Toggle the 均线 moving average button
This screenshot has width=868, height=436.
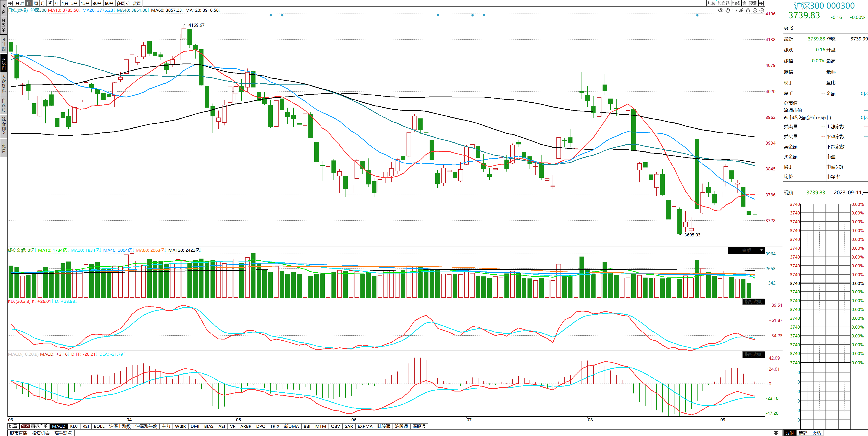pyautogui.click(x=736, y=3)
